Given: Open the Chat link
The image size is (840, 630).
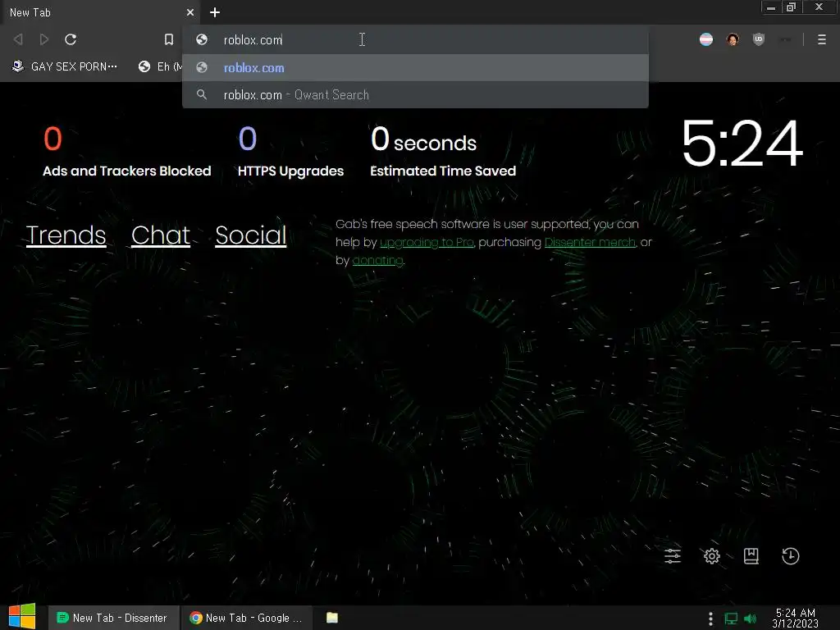Looking at the screenshot, I should [x=161, y=235].
